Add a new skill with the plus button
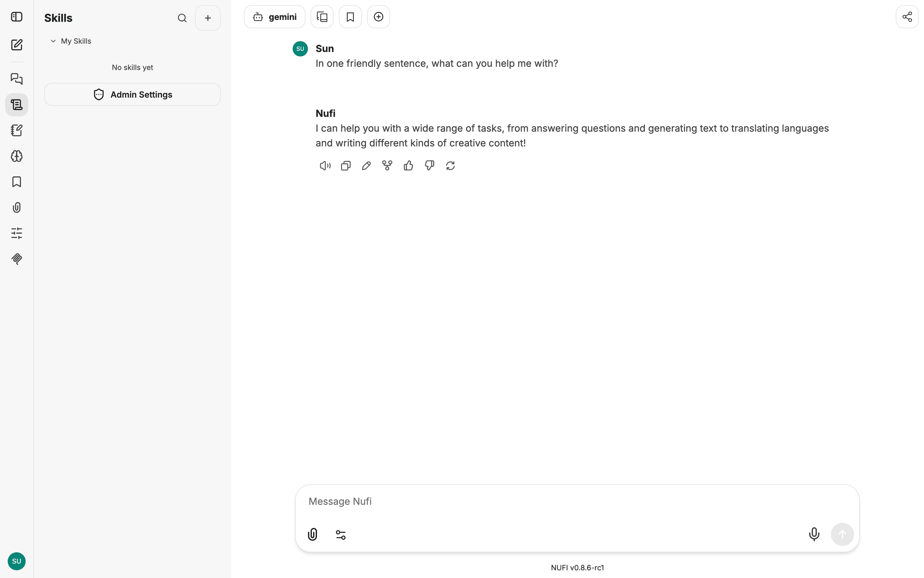924x578 pixels. tap(208, 18)
